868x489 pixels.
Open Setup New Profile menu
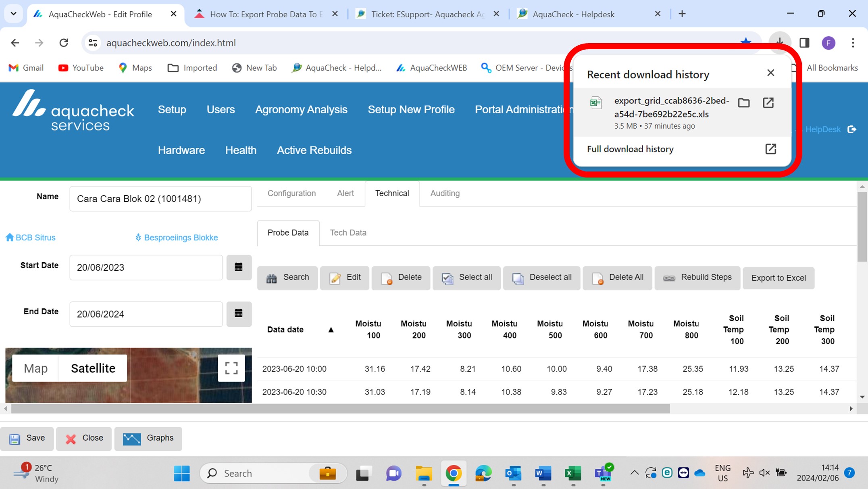coord(411,109)
